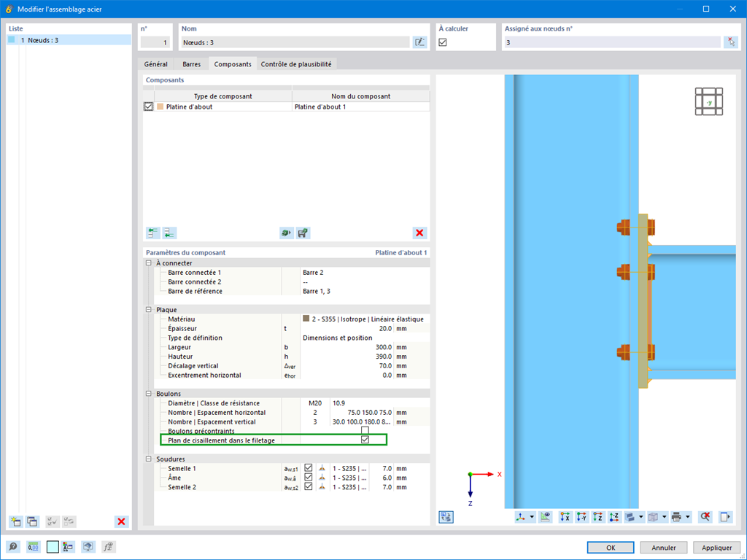Select the Composants tab
This screenshot has height=560, width=747.
click(x=233, y=64)
